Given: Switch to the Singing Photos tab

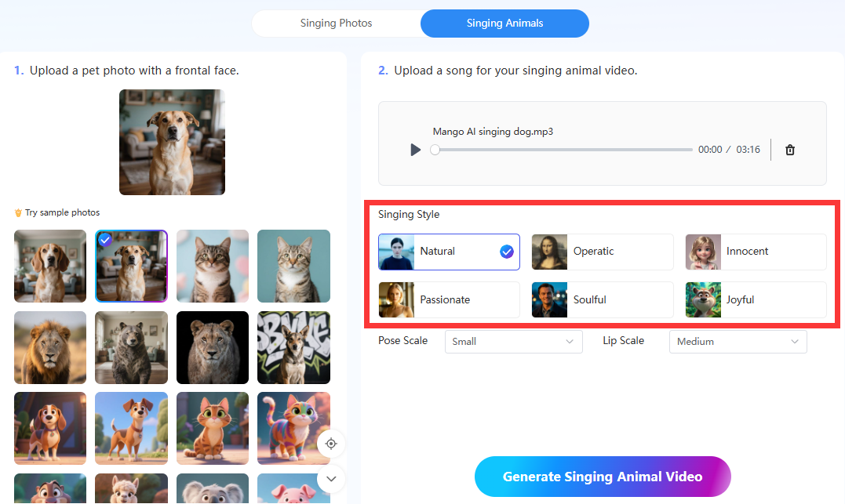Looking at the screenshot, I should 336,24.
